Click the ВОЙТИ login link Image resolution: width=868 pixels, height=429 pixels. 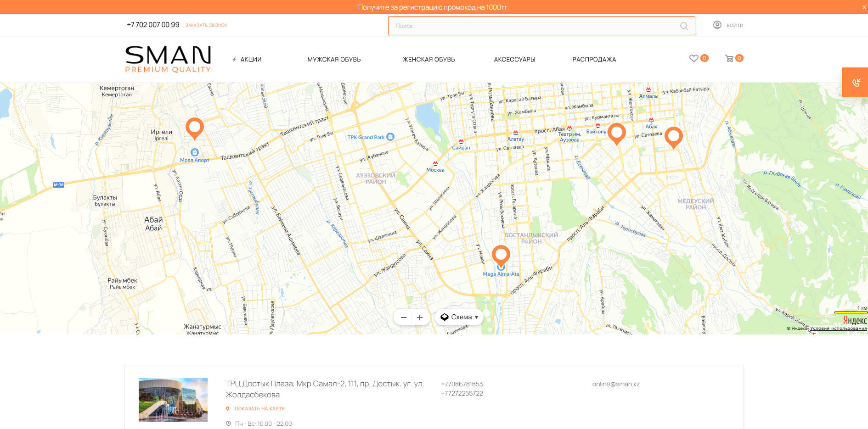click(x=735, y=25)
